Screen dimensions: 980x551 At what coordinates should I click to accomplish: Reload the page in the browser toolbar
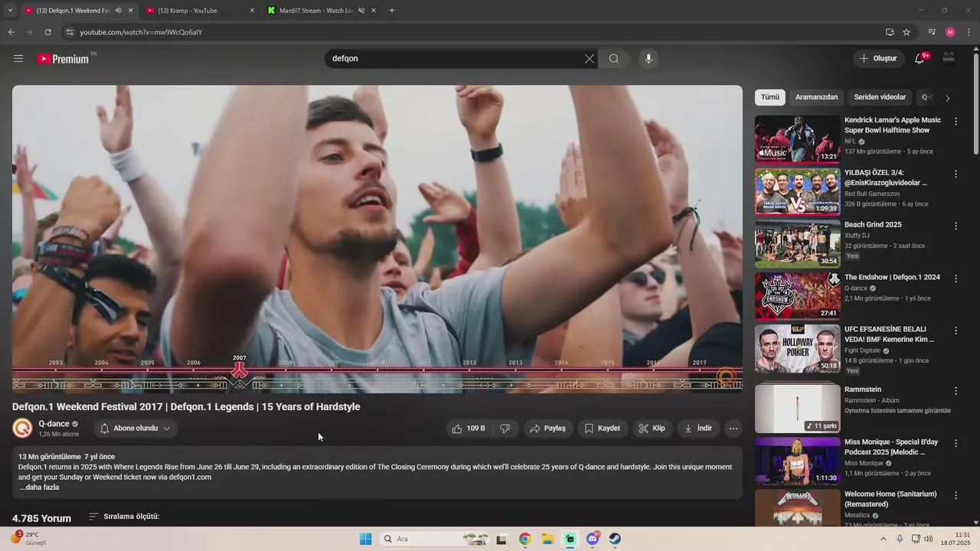pos(47,32)
